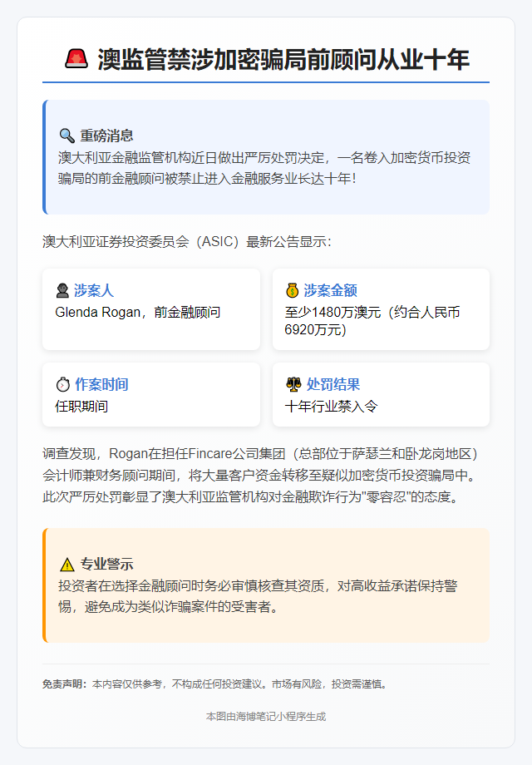
Task: Select the 作案时间 heading text
Action: [101, 384]
